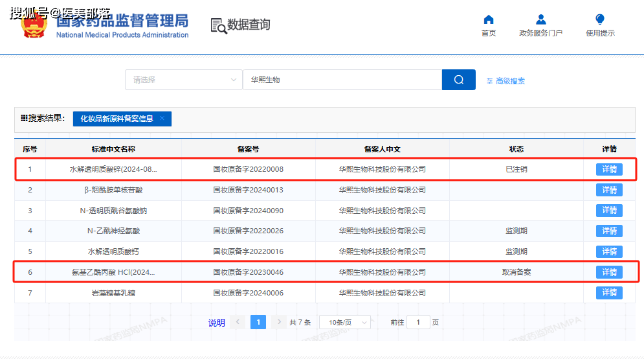Go to next page arrow
This screenshot has width=644, height=359.
pyautogui.click(x=278, y=322)
